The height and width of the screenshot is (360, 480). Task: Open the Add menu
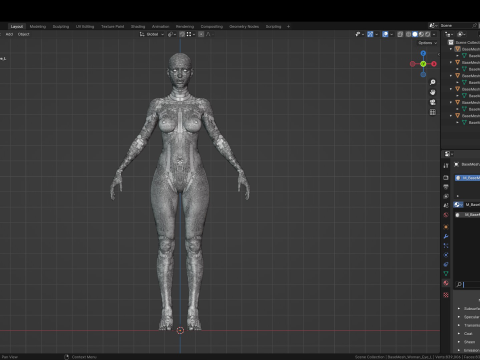9,34
